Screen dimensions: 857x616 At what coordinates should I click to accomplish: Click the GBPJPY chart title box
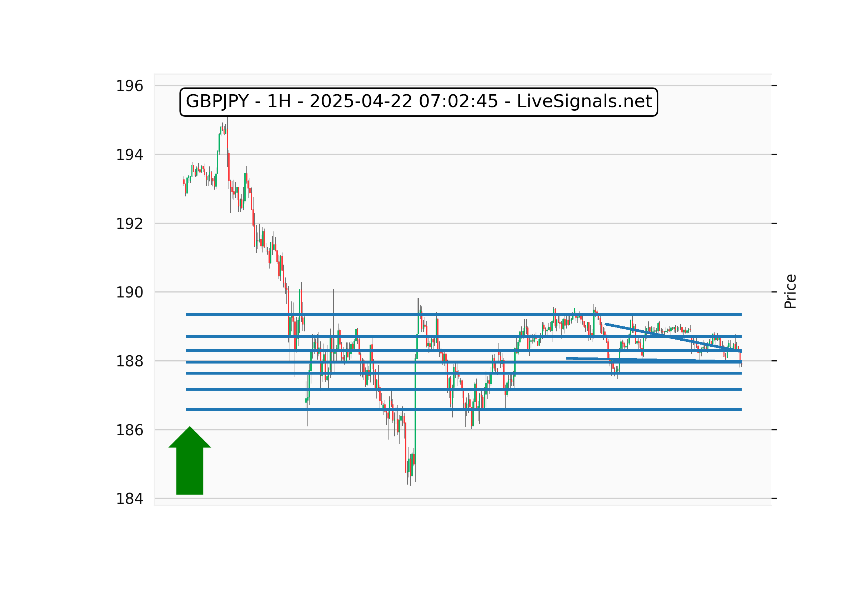click(418, 102)
